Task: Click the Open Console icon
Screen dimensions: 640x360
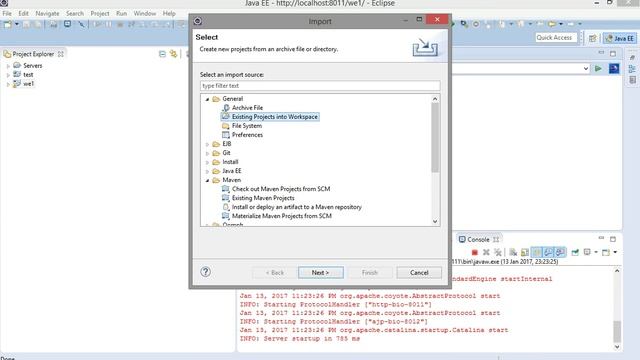Action: point(606,252)
